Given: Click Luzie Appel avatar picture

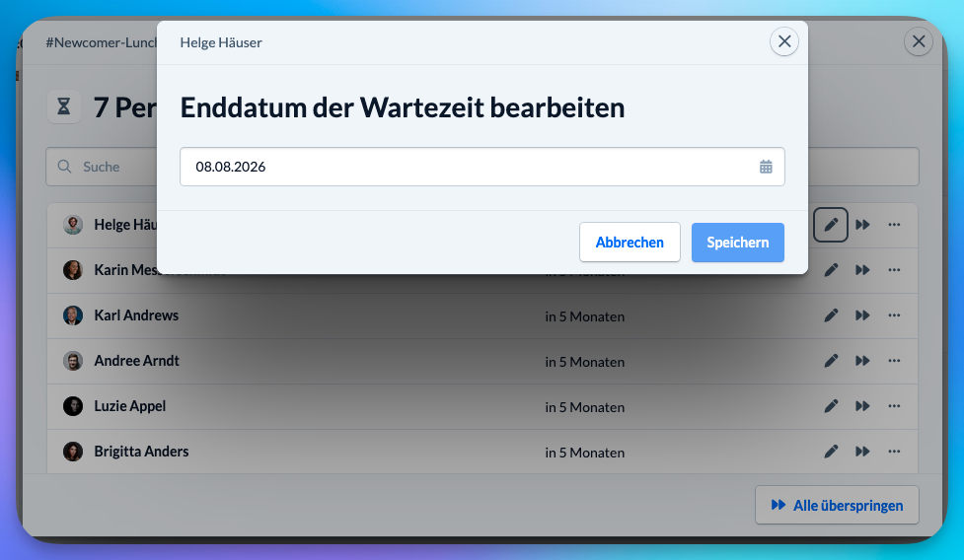Looking at the screenshot, I should 73,406.
